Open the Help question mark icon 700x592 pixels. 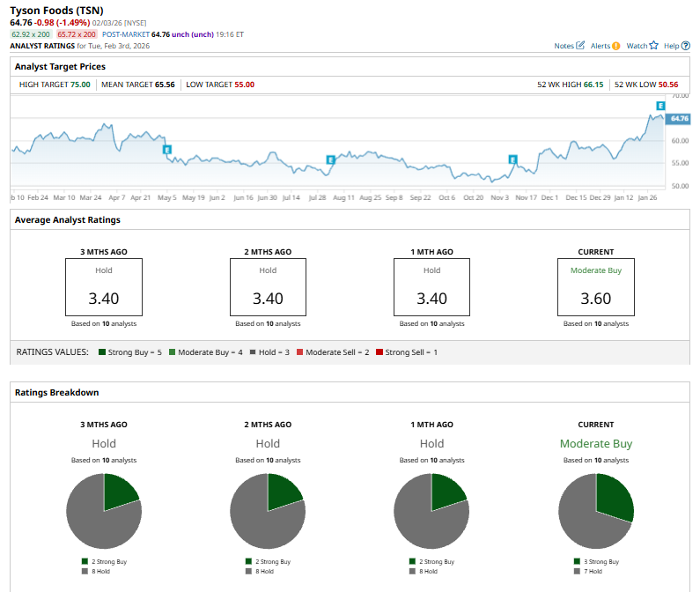(686, 46)
